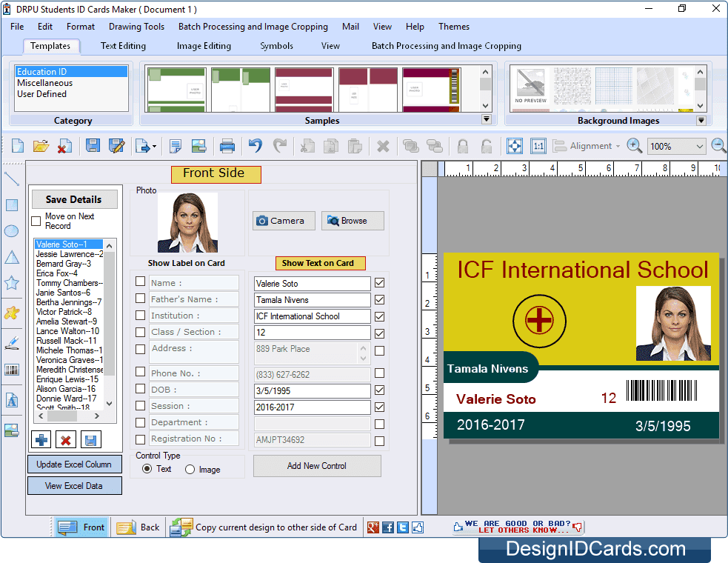Viewport: 728px width, 563px height.
Task: Select the Image control type radio button
Action: 190,469
